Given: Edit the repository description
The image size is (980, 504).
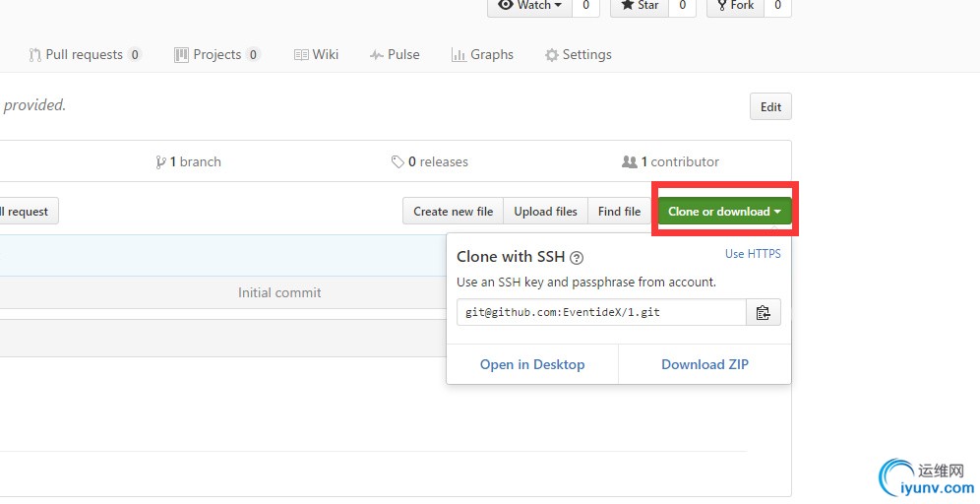Looking at the screenshot, I should pyautogui.click(x=770, y=107).
